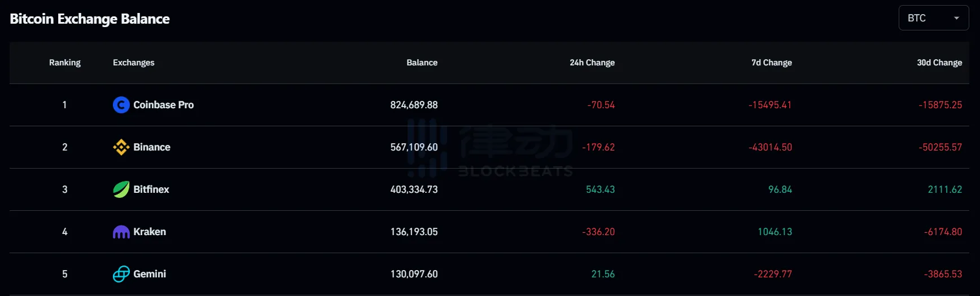Viewport: 980px width, 296px height.
Task: Open the Coinbase Pro exchange name
Action: click(164, 105)
